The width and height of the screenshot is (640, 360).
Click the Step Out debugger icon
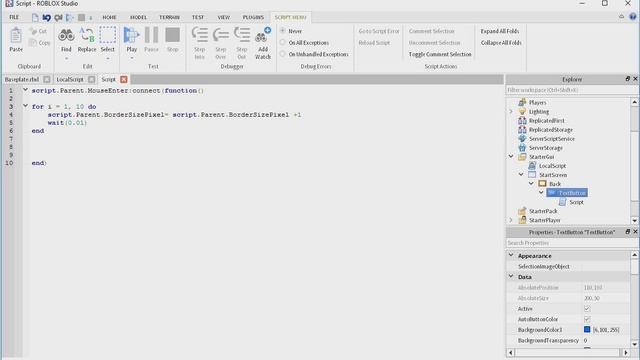pyautogui.click(x=242, y=35)
